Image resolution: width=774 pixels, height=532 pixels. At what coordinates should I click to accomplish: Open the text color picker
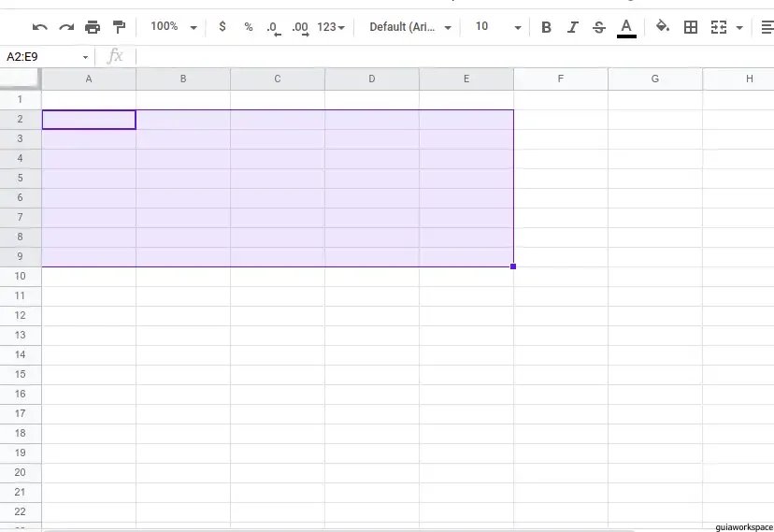[626, 28]
